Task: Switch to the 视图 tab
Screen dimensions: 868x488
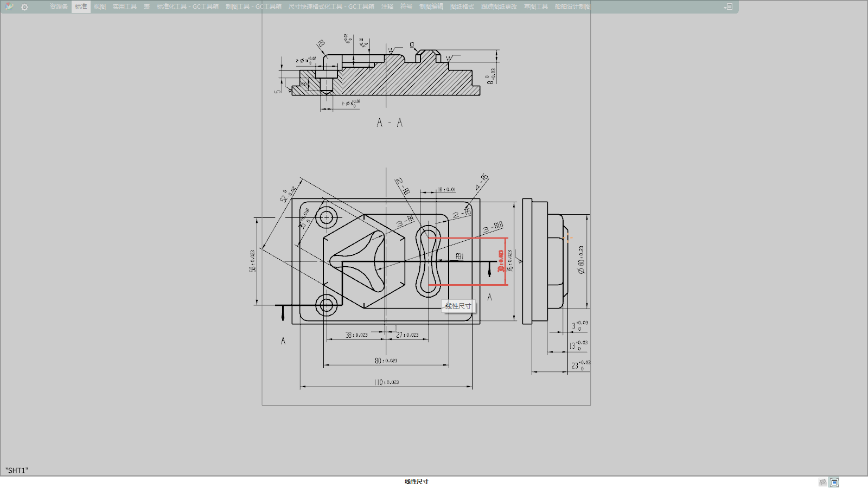Action: click(x=100, y=7)
